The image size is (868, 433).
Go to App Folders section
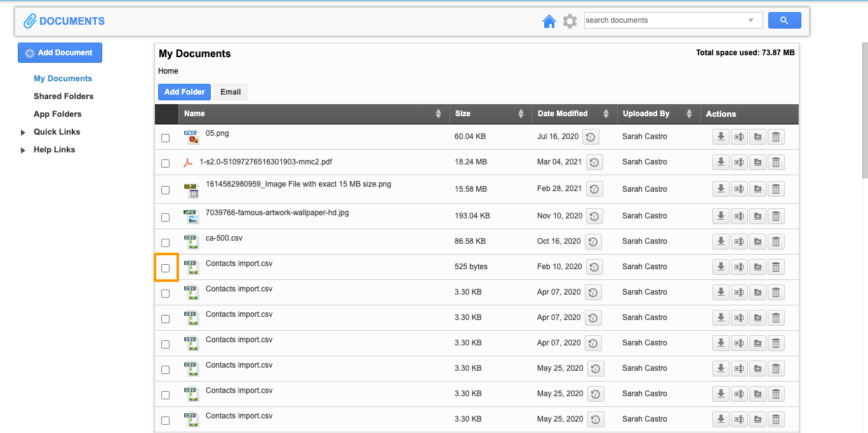click(x=58, y=114)
